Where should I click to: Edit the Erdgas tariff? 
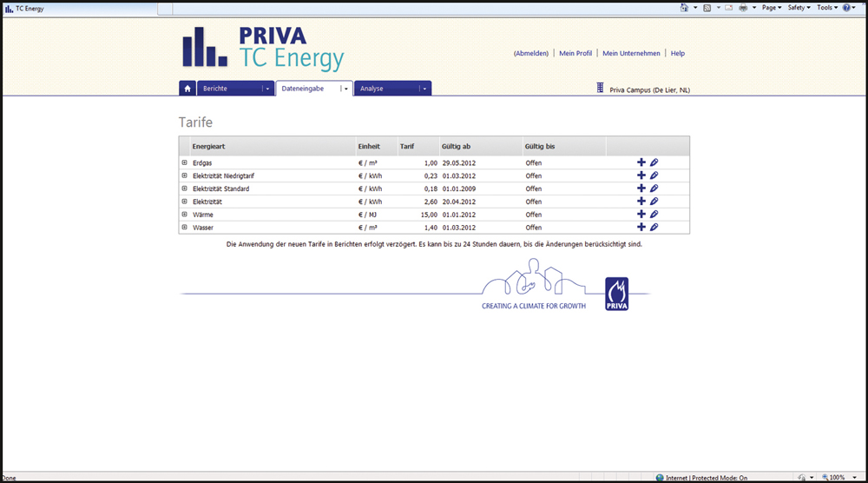654,162
